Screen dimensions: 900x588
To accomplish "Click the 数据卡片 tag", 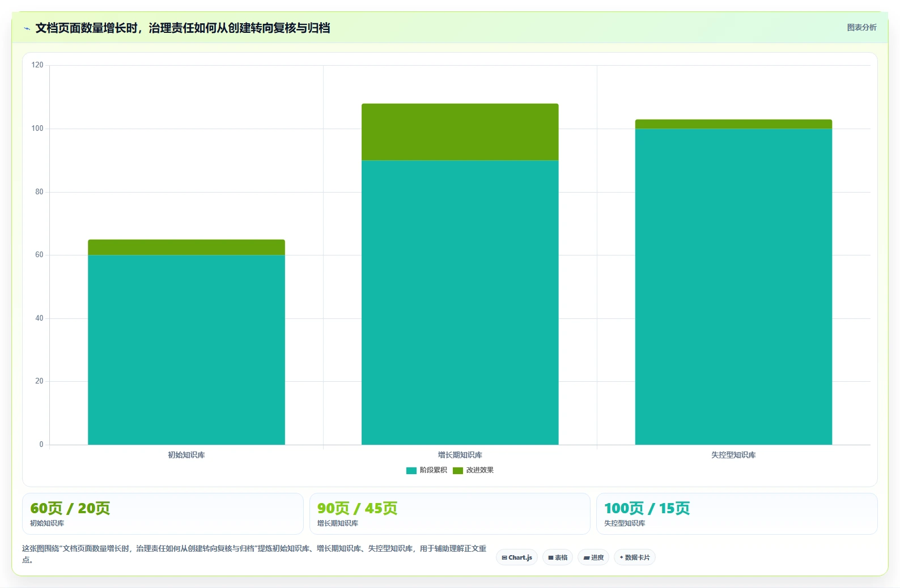I will point(635,557).
